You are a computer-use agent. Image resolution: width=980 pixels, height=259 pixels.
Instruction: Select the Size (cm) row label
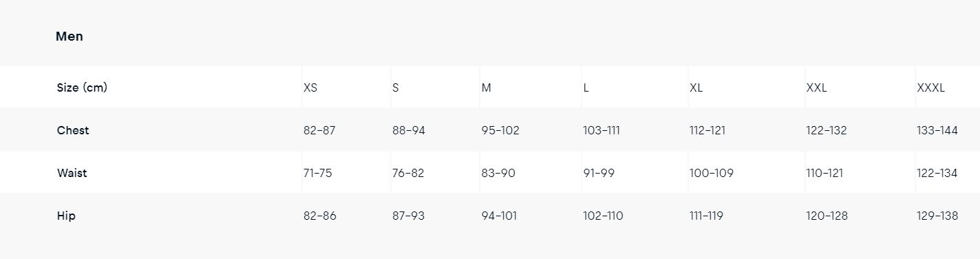(x=82, y=87)
